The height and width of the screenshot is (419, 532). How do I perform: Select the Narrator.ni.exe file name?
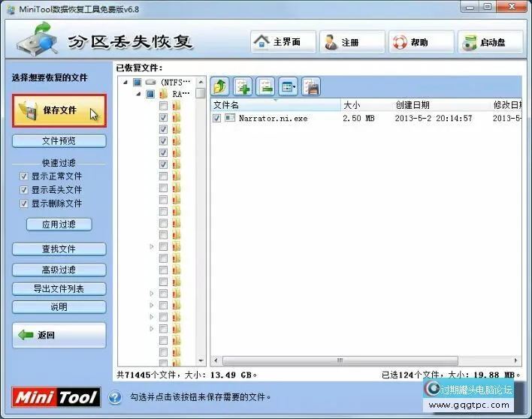[273, 119]
